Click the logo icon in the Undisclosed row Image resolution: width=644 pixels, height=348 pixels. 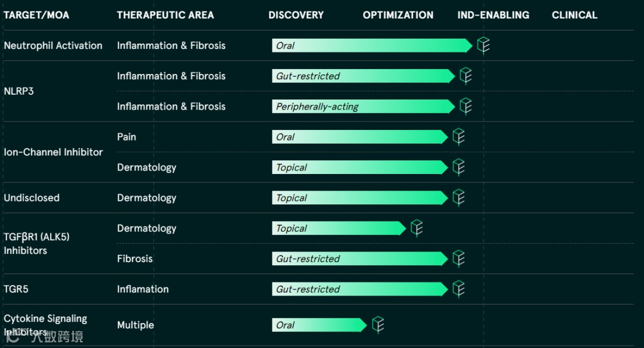(x=459, y=197)
